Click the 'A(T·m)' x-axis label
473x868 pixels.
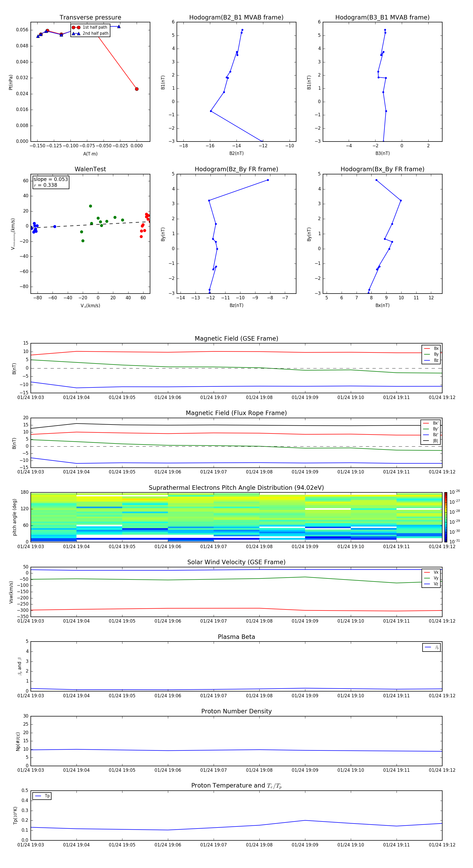coord(90,154)
